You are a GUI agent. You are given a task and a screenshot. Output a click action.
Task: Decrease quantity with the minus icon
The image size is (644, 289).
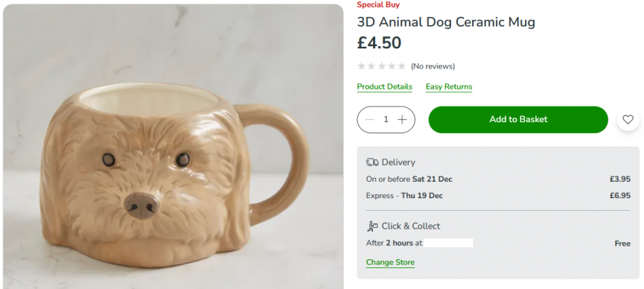pos(369,120)
